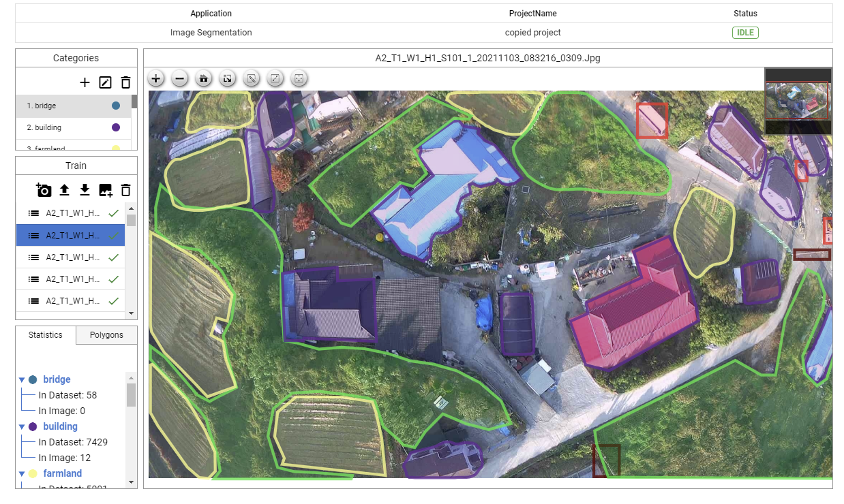Select the diagonal line tool in viewer toolbar
The height and width of the screenshot is (504, 844).
[275, 78]
